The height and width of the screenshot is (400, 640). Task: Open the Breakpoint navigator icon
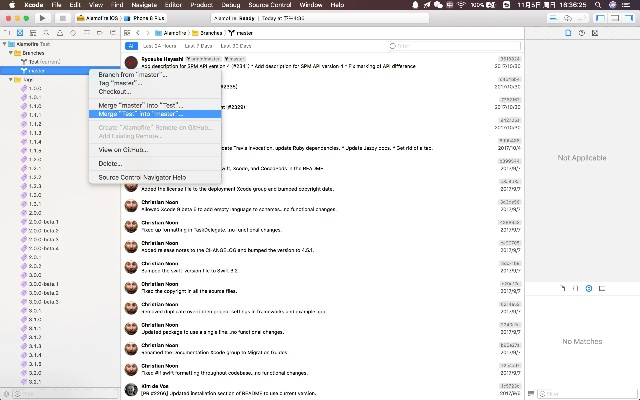tap(100, 33)
